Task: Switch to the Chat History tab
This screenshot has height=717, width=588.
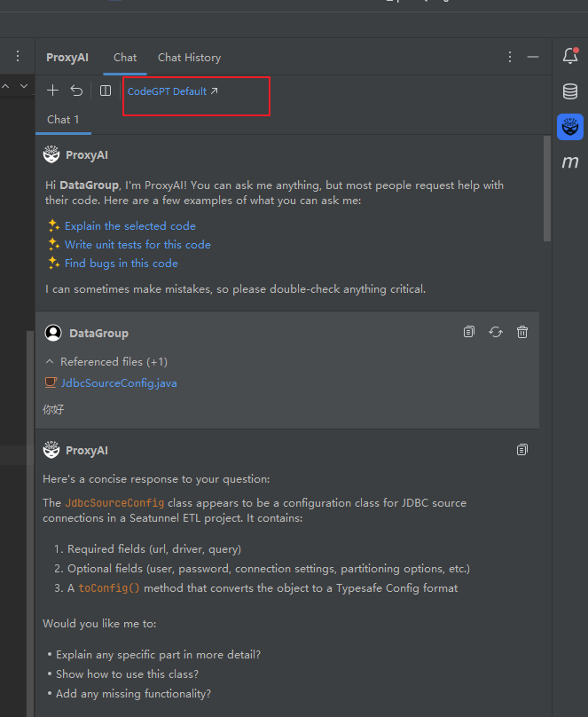Action: tap(189, 57)
